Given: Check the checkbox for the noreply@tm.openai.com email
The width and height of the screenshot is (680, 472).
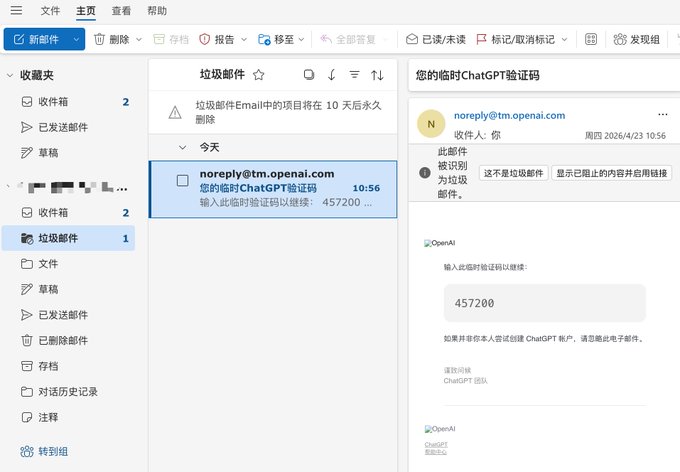Looking at the screenshot, I should (183, 180).
